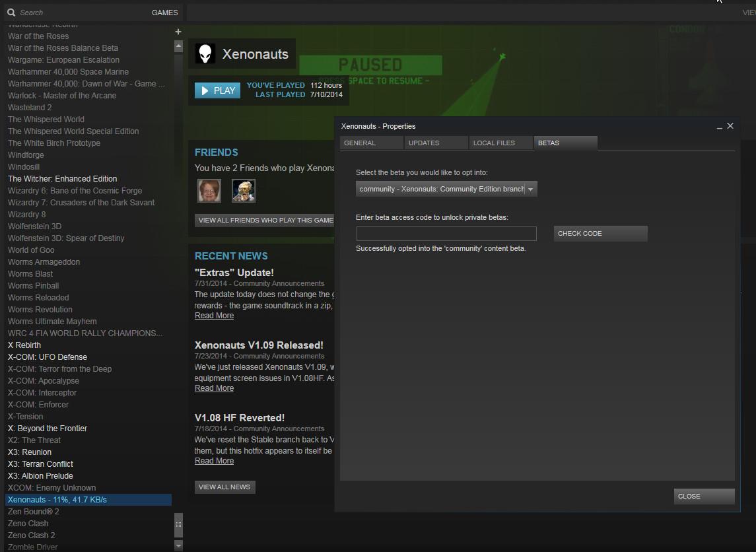
Task: Click the plus icon above the games list
Action: coord(178,31)
